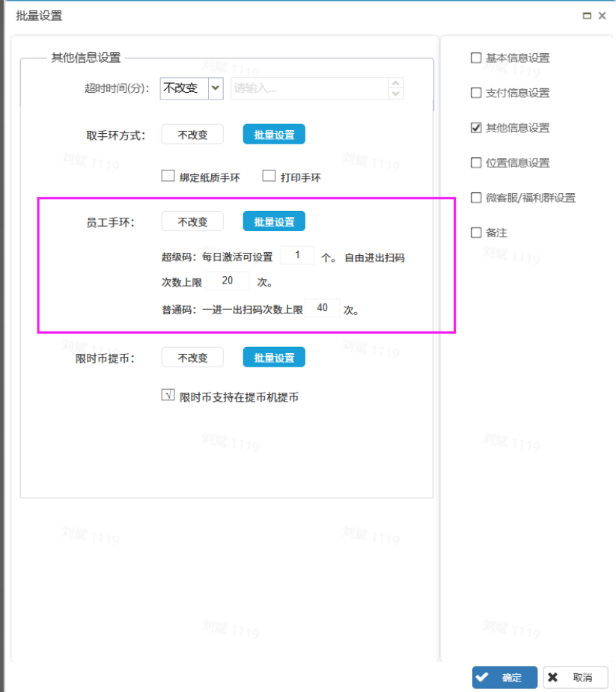Click the 确定 confirm button
This screenshot has width=616, height=692.
pos(504,677)
